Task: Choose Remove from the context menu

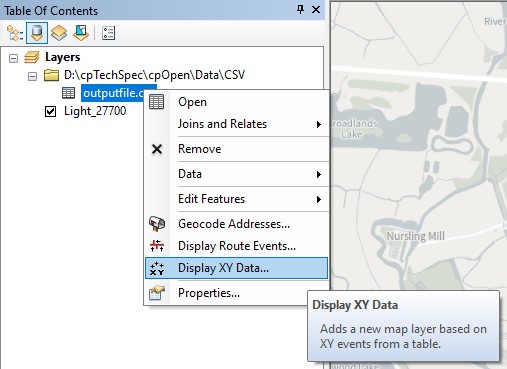Action: 237,149
